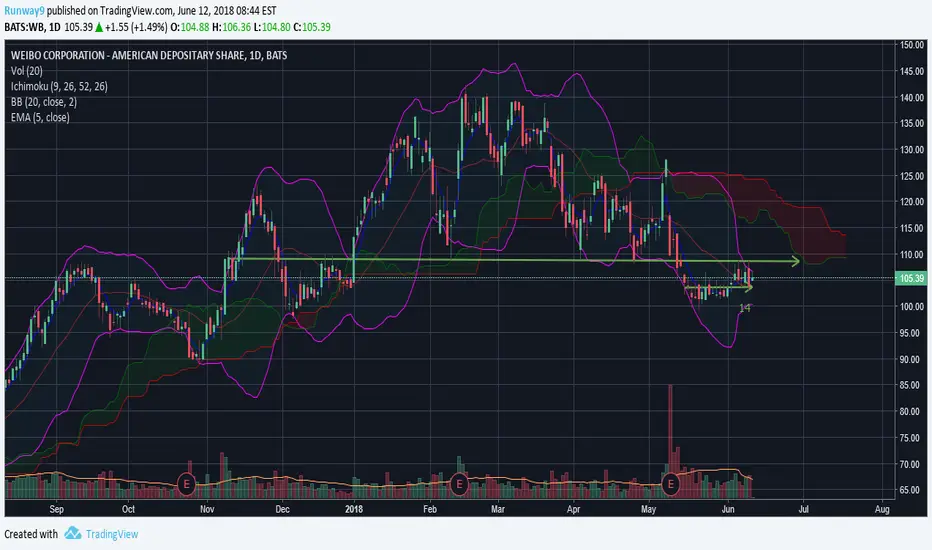
Task: Click the TradingView logo icon
Action: (x=73, y=533)
